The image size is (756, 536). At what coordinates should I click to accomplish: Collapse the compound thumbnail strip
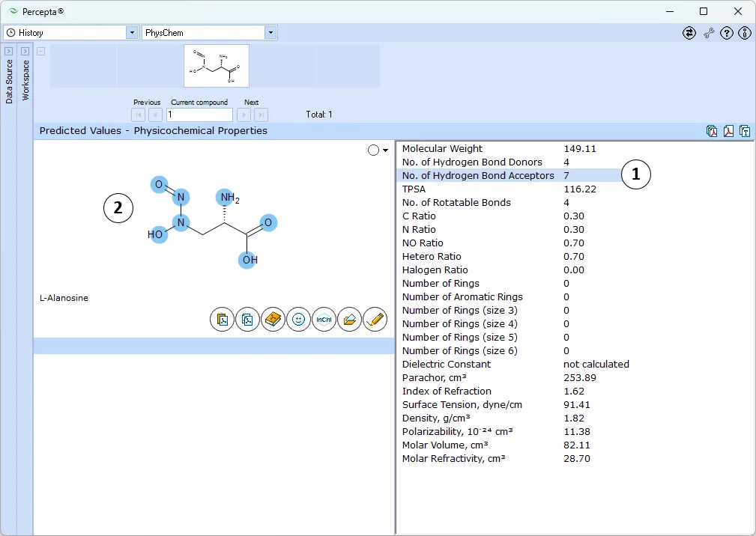(x=41, y=51)
